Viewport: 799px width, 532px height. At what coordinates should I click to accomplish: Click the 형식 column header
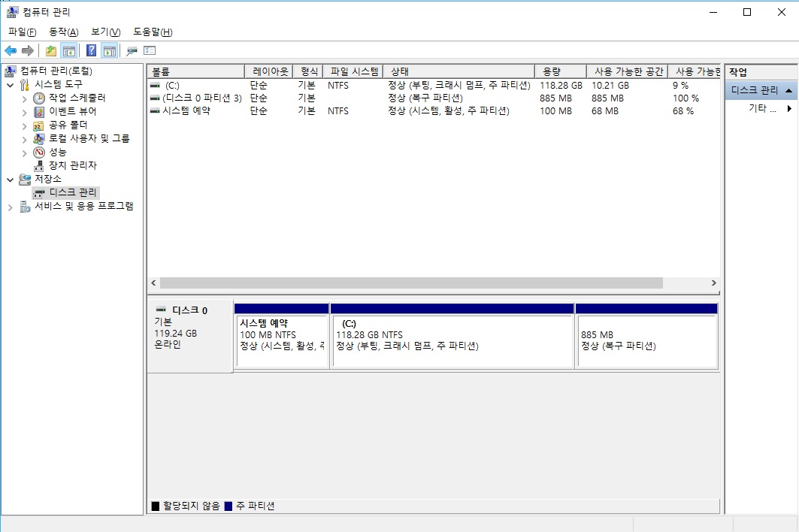307,71
